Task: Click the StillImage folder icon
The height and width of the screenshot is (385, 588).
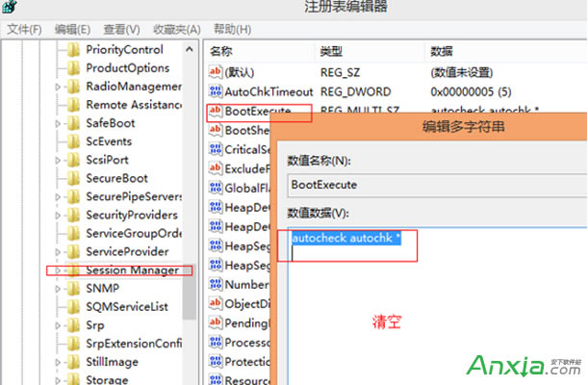Action: [x=74, y=362]
